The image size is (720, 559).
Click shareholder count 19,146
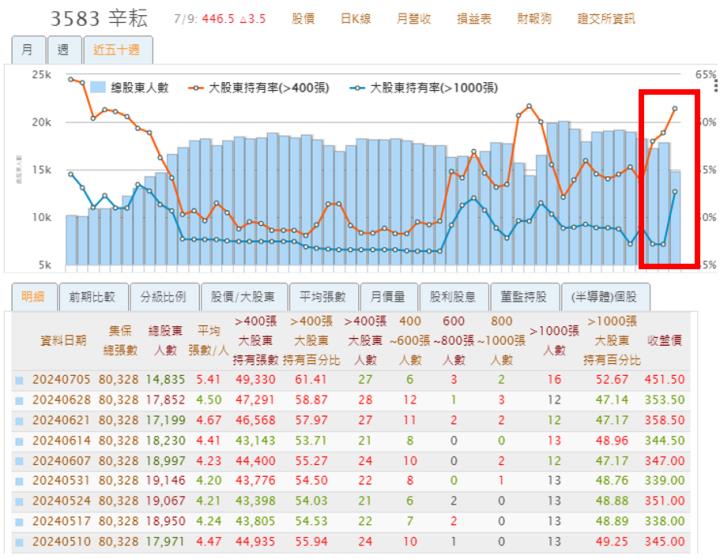coord(165,480)
